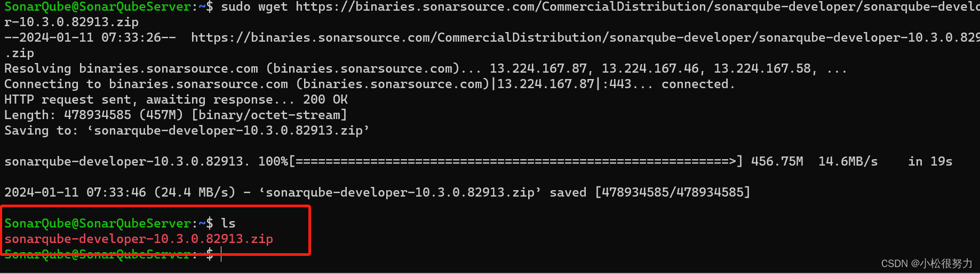Click the CSDN watermark text
This screenshot has height=274, width=980.
click(x=927, y=263)
